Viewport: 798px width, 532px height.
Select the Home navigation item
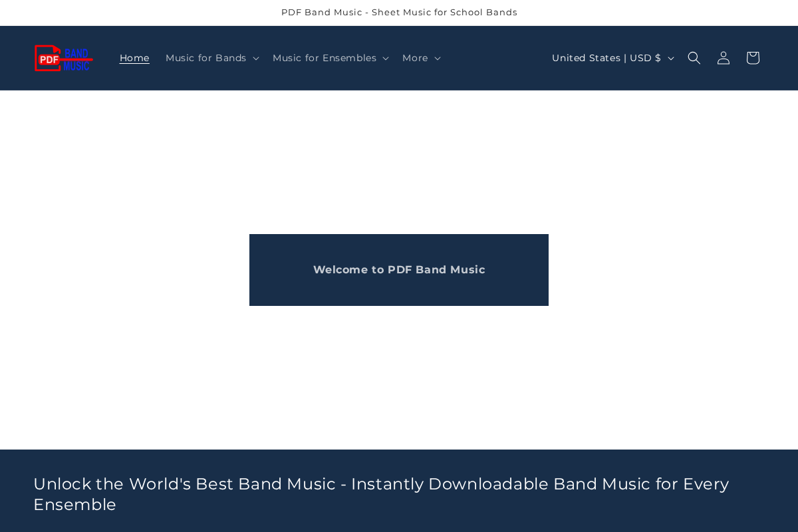[134, 58]
